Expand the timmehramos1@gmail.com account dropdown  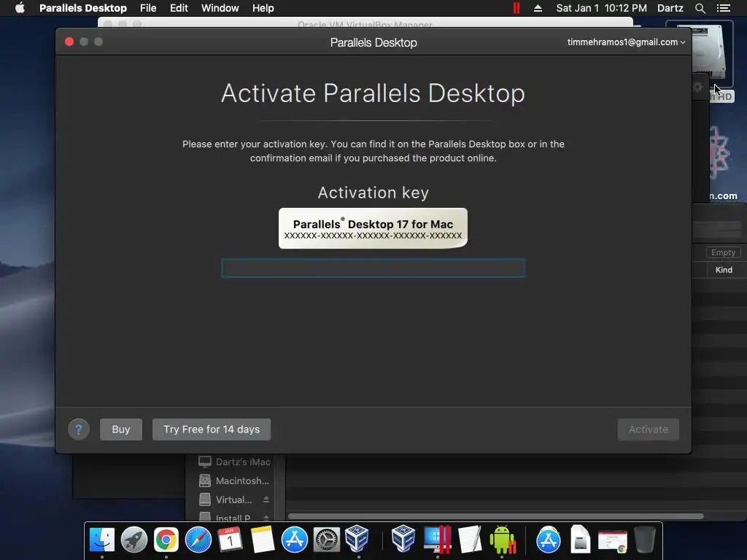tap(626, 42)
